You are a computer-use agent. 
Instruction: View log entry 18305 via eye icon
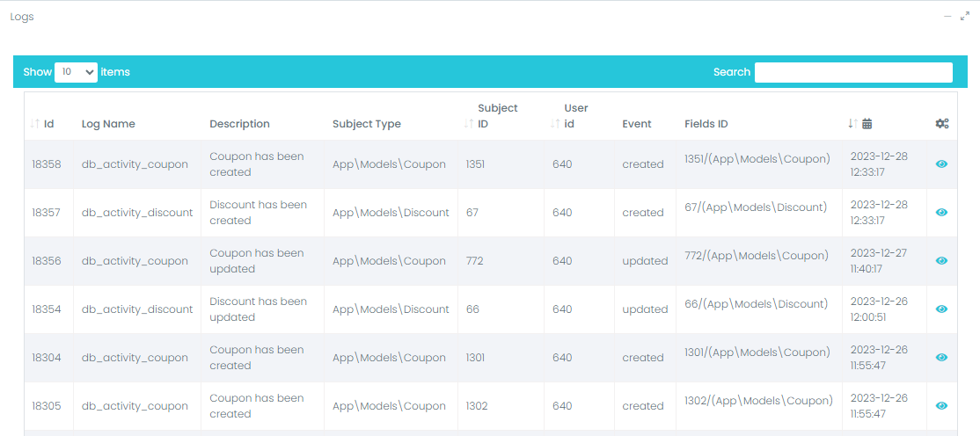(x=941, y=406)
